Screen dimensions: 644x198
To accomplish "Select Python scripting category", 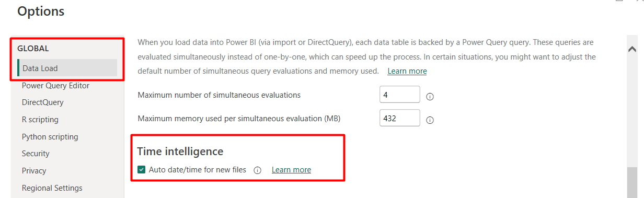I will pos(50,137).
